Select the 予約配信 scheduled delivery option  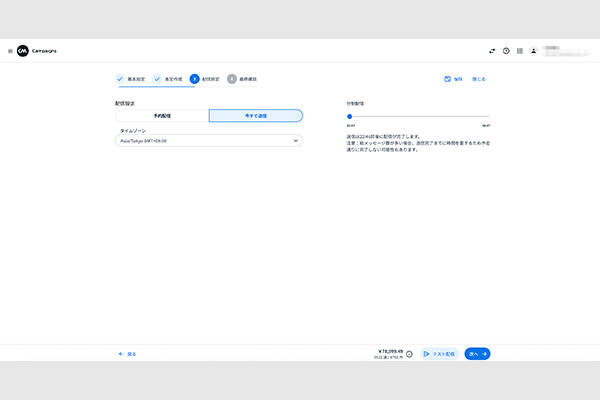click(x=161, y=116)
